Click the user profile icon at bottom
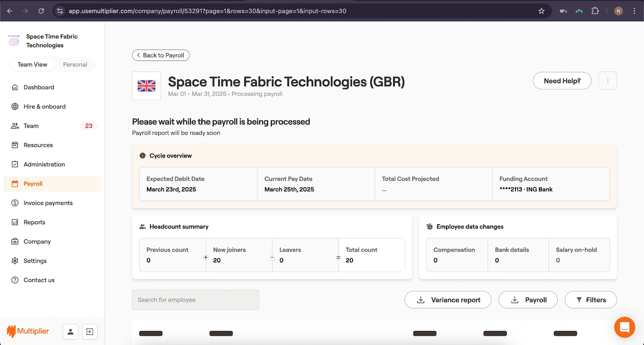 70,332
